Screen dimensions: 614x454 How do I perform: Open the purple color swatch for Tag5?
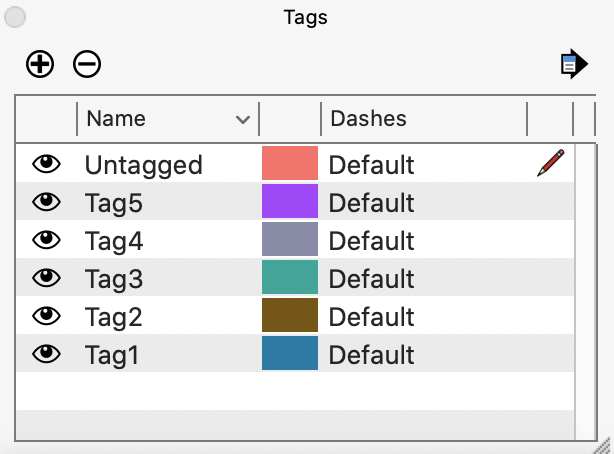pos(289,202)
